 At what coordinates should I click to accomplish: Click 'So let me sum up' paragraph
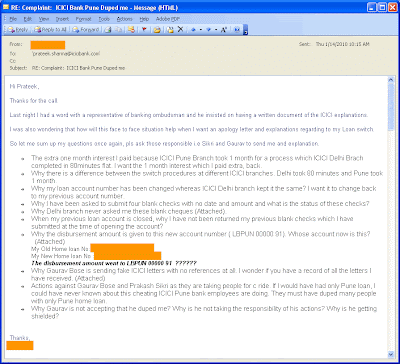(x=164, y=144)
